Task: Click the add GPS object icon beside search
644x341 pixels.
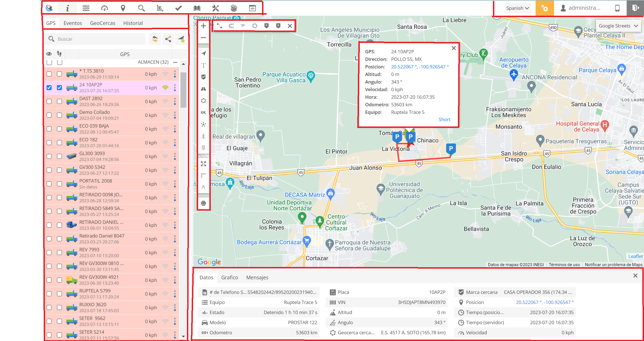Action: [181, 39]
